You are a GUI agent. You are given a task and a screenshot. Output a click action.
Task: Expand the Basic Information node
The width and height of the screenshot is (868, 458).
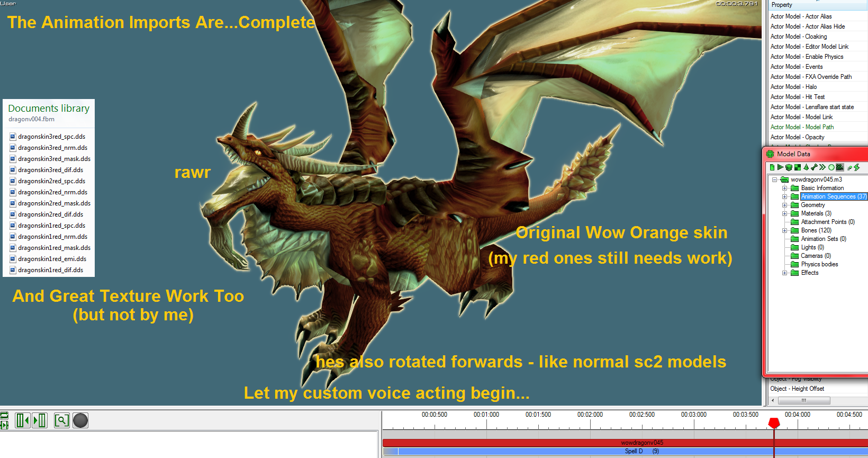pyautogui.click(x=785, y=188)
